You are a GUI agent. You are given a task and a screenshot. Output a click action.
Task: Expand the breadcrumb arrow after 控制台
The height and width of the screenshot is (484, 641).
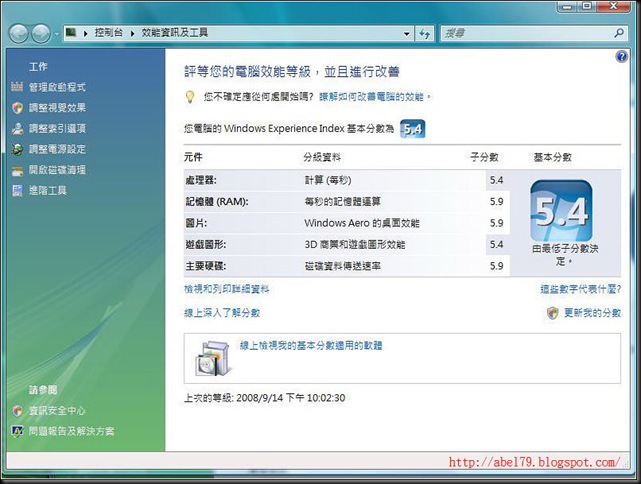pos(132,33)
